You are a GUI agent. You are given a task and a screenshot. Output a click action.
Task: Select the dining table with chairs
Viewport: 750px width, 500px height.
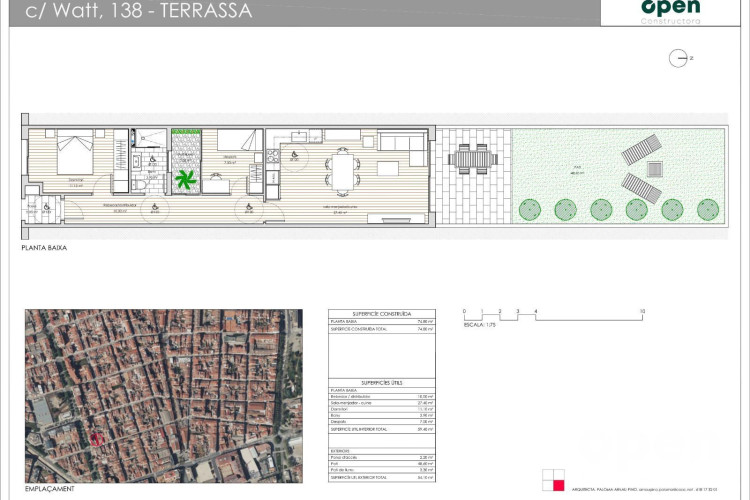click(x=344, y=170)
